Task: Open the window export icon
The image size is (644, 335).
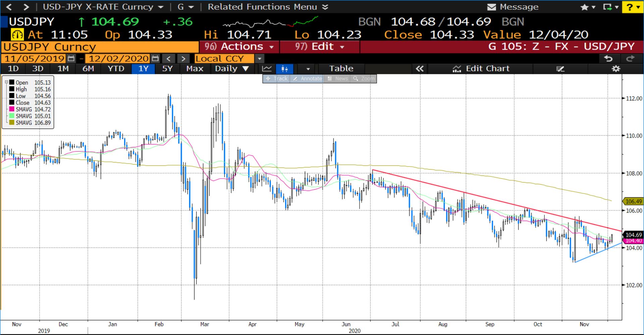Action: (x=607, y=7)
